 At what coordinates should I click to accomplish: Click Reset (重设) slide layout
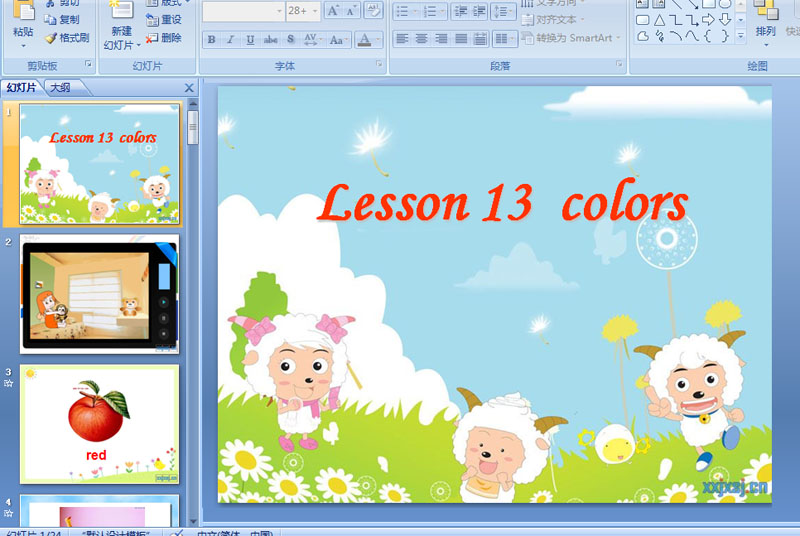pos(164,19)
